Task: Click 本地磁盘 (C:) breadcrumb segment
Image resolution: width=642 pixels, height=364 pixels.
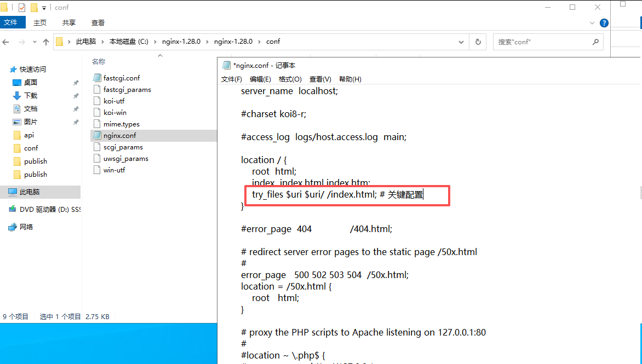Action: point(129,42)
